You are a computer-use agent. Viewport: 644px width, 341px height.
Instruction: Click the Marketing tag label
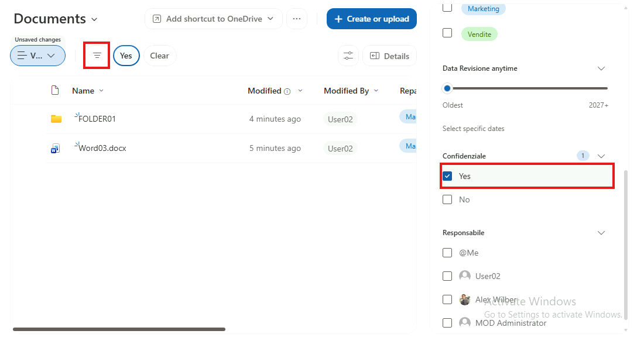point(484,9)
